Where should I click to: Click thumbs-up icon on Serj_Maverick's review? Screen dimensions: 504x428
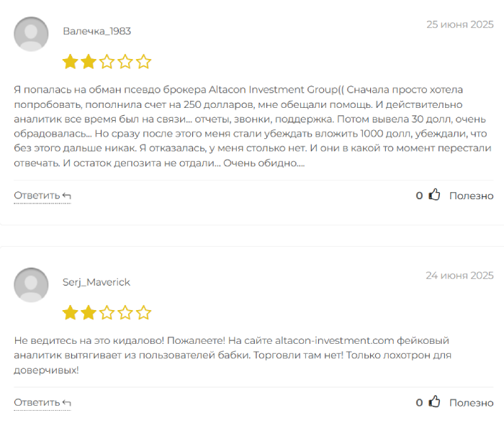(434, 402)
